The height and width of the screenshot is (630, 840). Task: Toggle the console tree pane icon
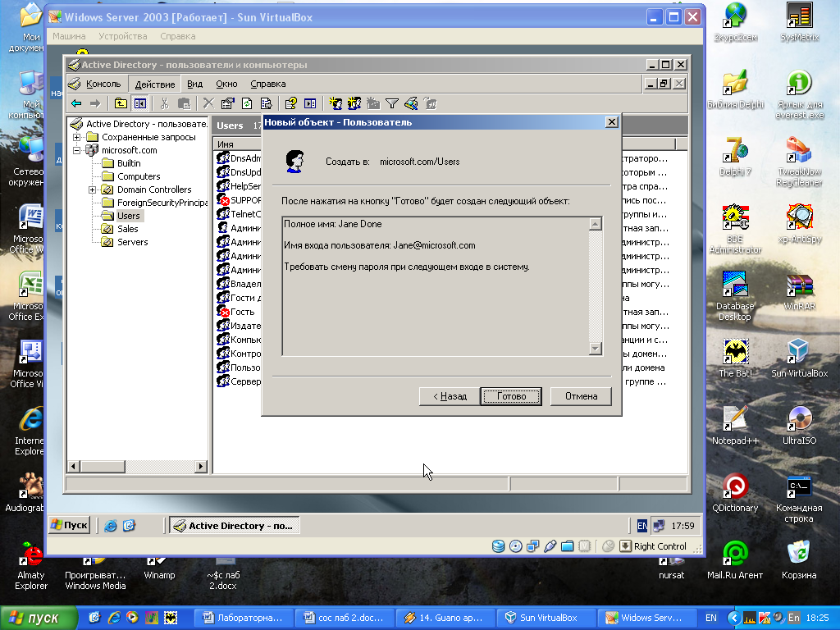click(x=140, y=104)
